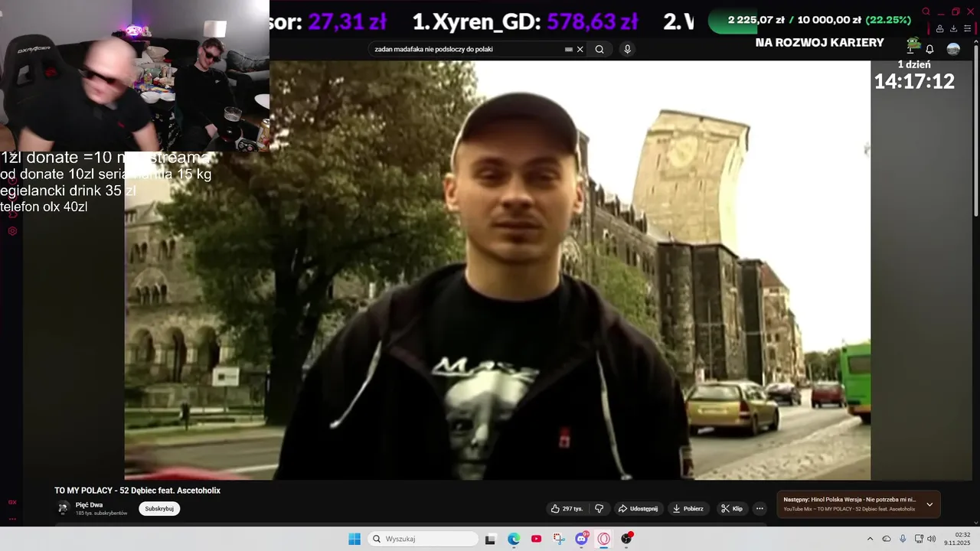
Task: Open Task View on the taskbar
Action: (x=490, y=539)
